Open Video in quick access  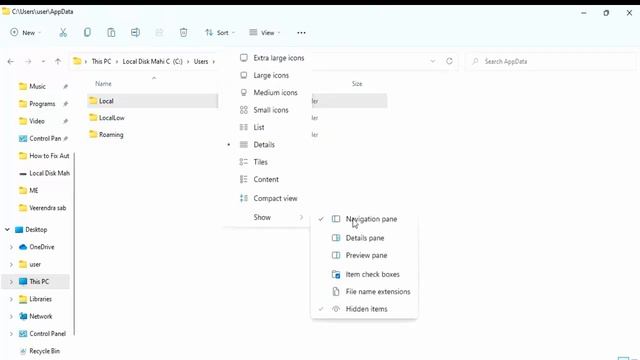pyautogui.click(x=37, y=121)
